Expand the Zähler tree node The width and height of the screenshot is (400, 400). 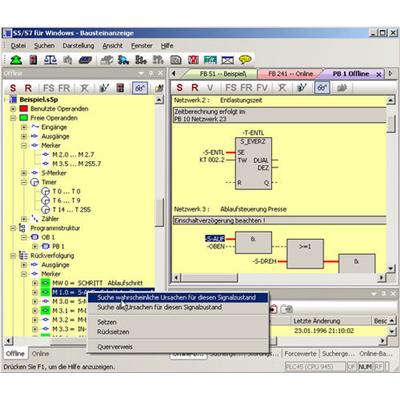[x=24, y=219]
